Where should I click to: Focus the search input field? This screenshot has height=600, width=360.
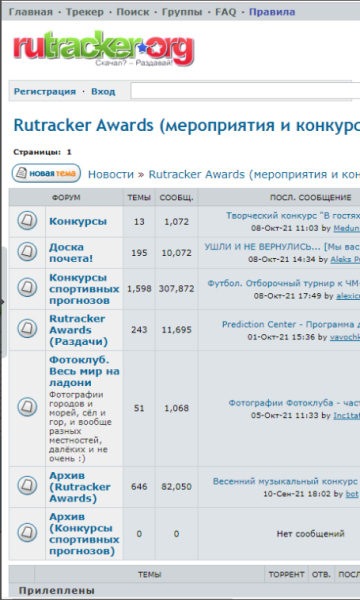tap(245, 91)
